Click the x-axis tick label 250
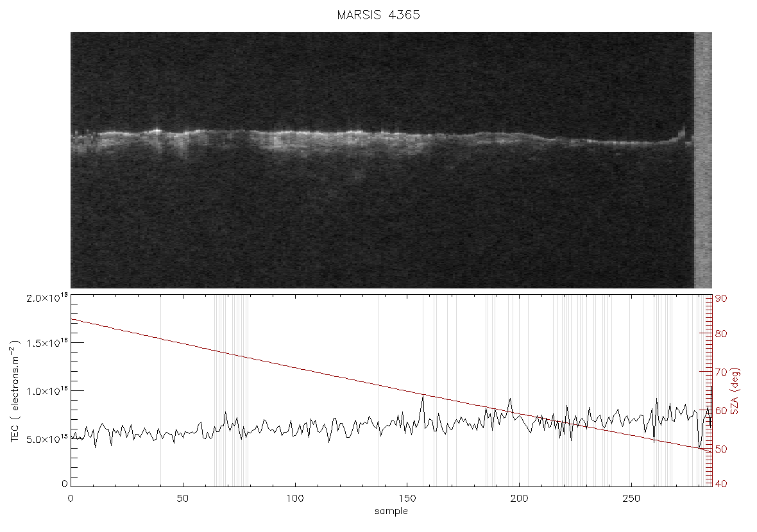 (x=631, y=498)
